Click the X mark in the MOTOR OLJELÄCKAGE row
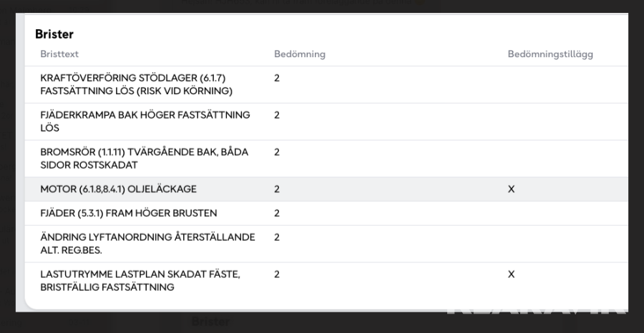 coord(511,189)
